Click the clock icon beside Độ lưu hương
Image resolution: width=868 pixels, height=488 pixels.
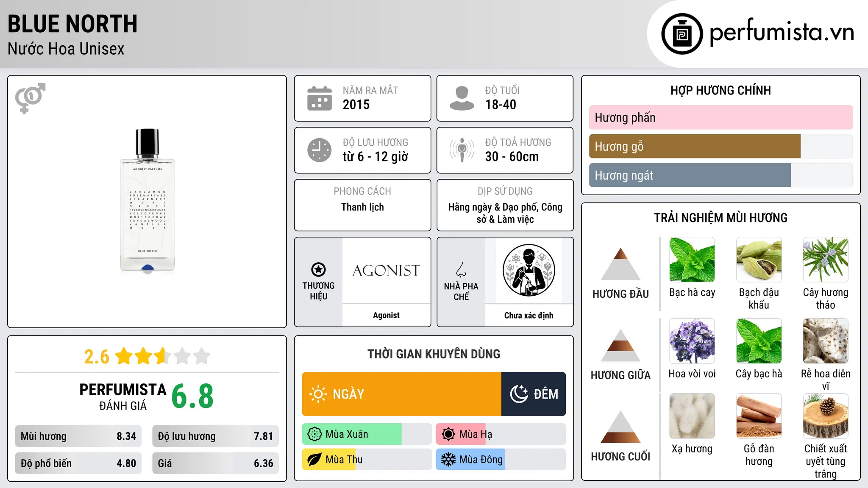(320, 150)
